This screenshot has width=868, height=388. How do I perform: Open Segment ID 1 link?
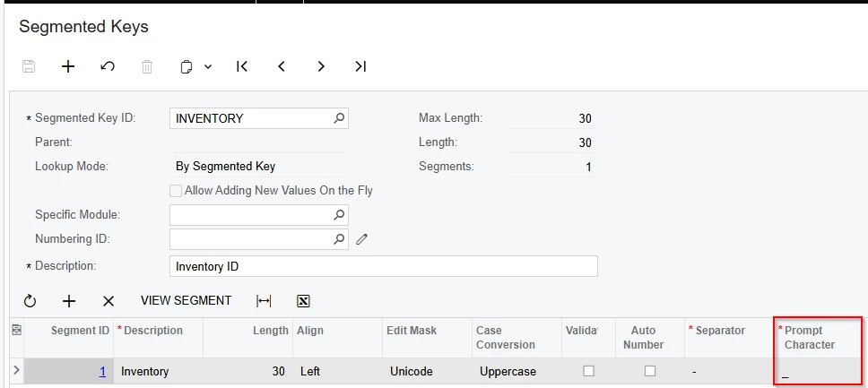tap(102, 371)
